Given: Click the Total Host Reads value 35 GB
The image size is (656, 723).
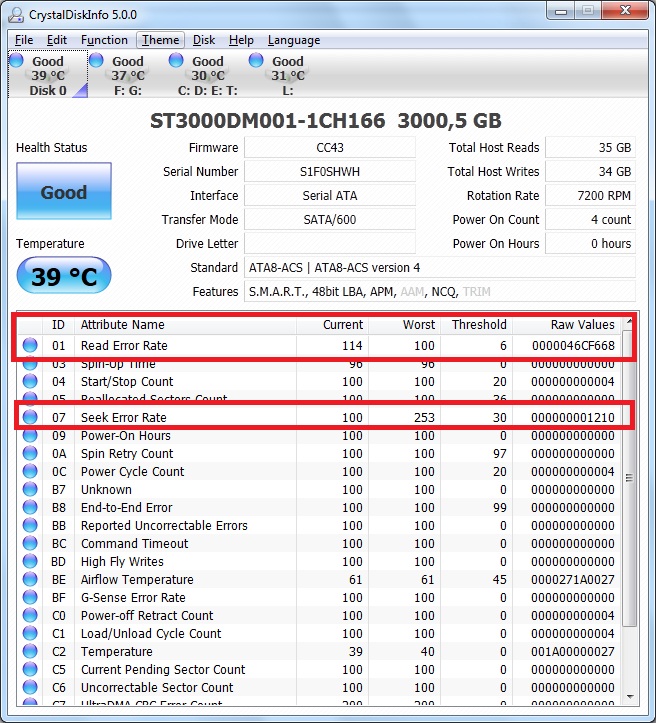Looking at the screenshot, I should pos(591,148).
